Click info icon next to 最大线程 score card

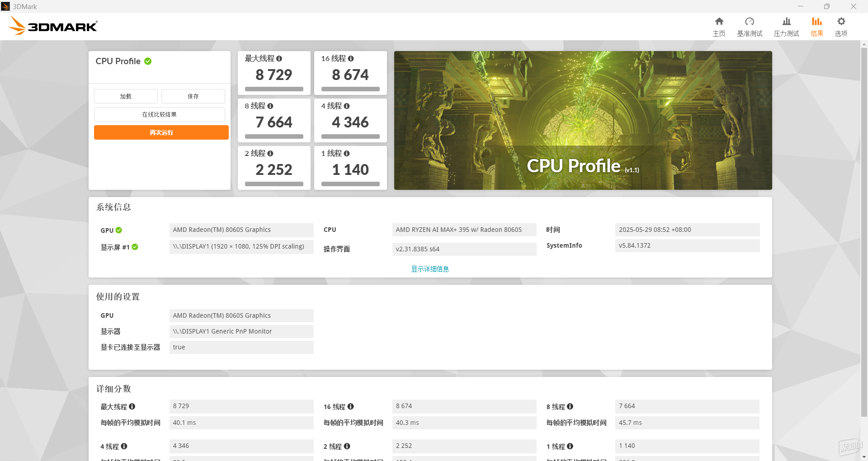click(279, 59)
